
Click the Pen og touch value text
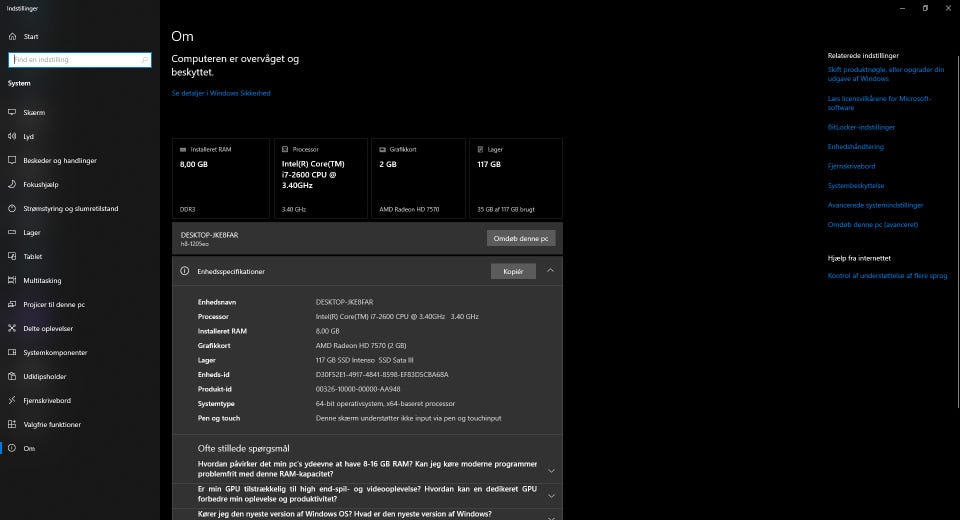(x=408, y=418)
